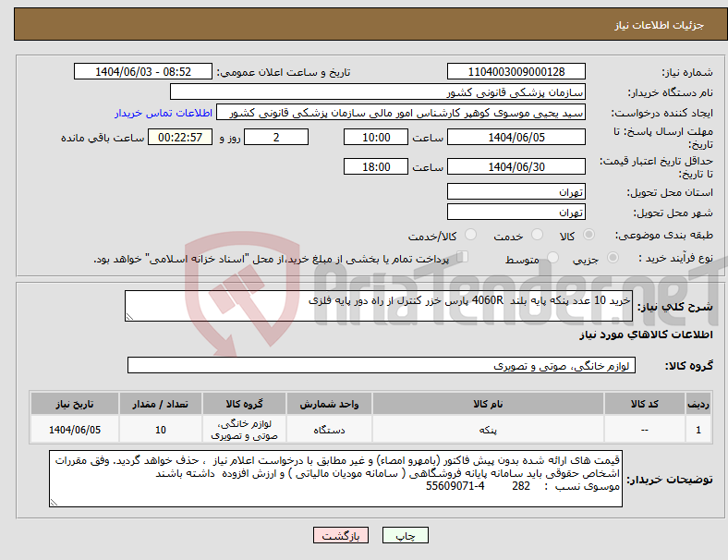This screenshot has width=728, height=560.
Task: Select the جزیی purchase type radio
Action: (613, 258)
